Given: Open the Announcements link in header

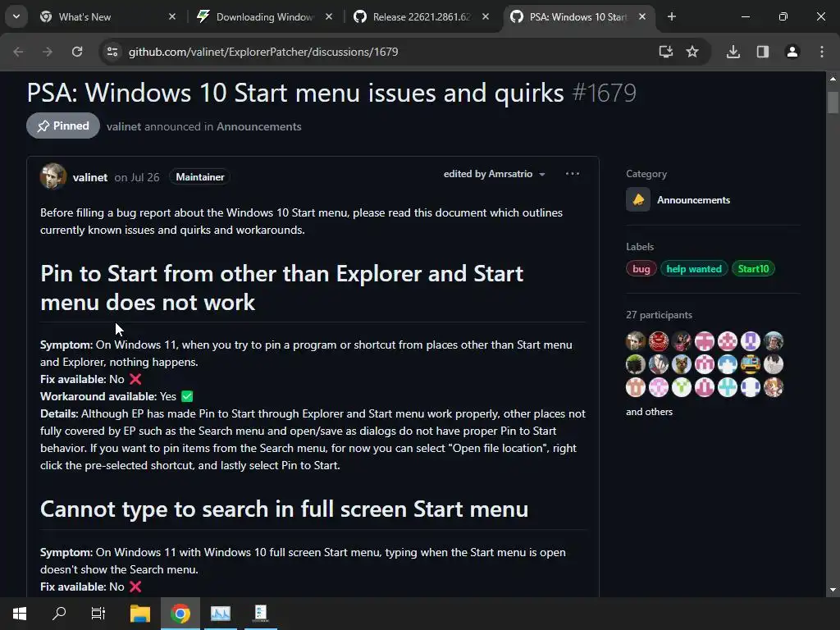Looking at the screenshot, I should (x=258, y=126).
